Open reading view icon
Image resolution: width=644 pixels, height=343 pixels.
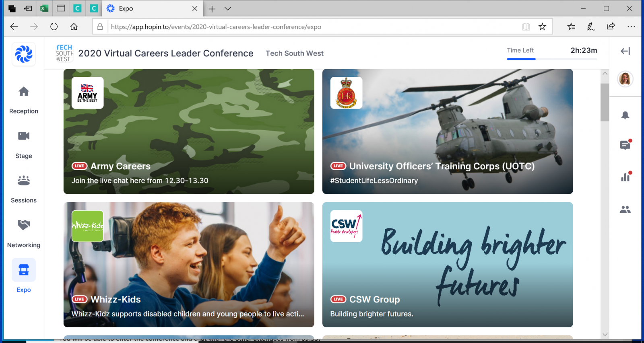coord(526,27)
